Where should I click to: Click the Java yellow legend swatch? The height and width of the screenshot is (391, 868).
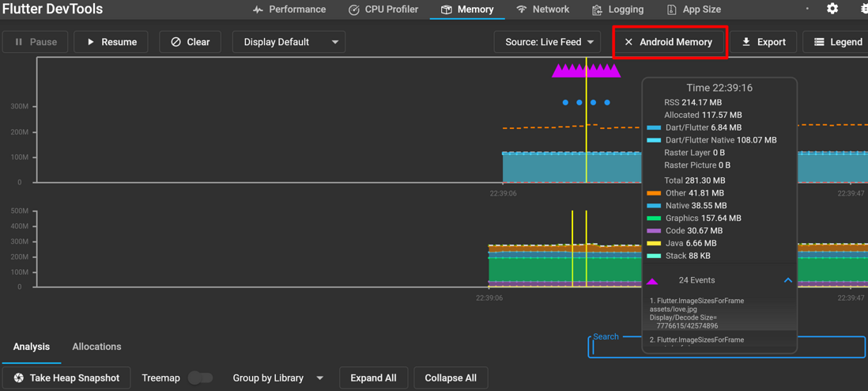click(x=654, y=244)
